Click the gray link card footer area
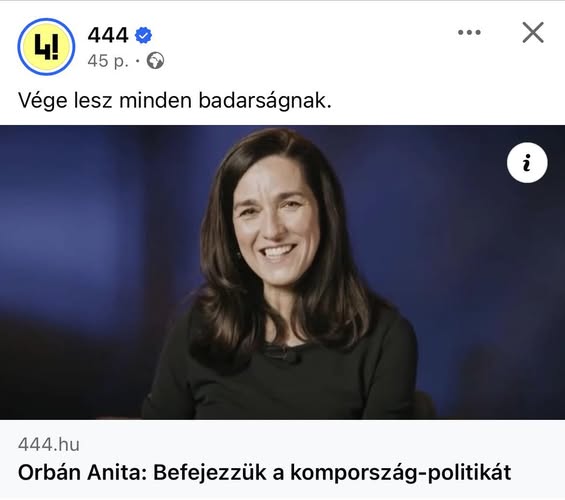Screen dimensions: 565x500 point(282,460)
